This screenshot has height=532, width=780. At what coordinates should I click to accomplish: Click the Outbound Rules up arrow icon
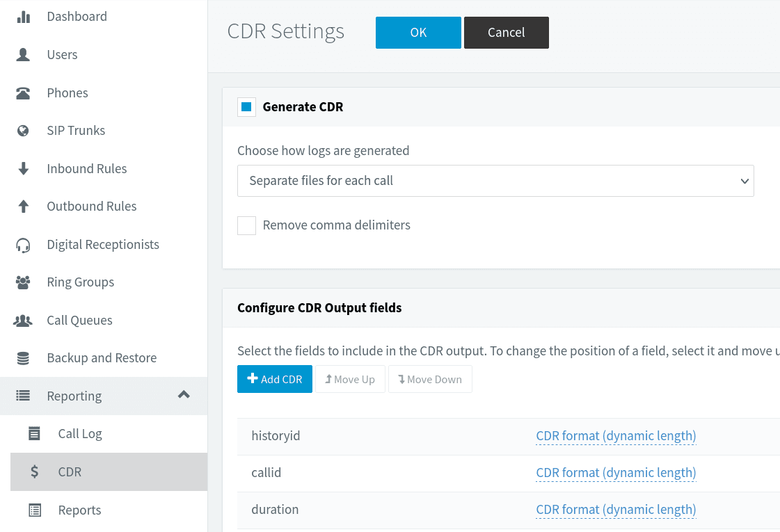coord(24,207)
